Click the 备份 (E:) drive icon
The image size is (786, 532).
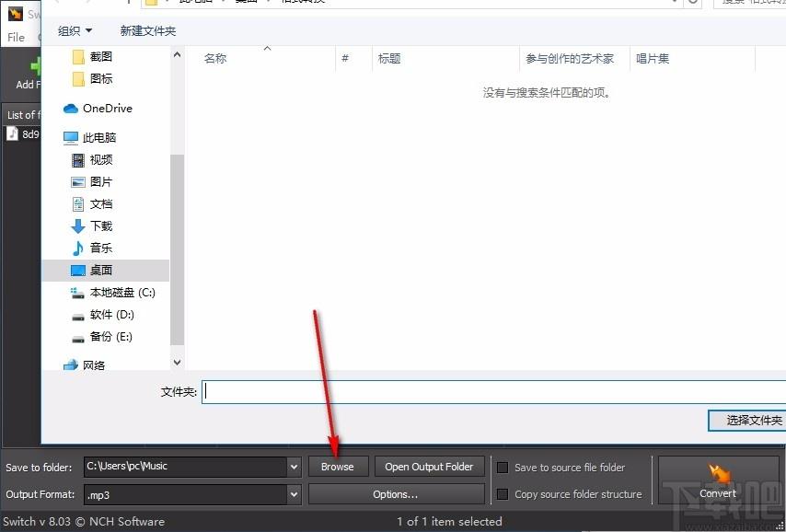point(78,339)
